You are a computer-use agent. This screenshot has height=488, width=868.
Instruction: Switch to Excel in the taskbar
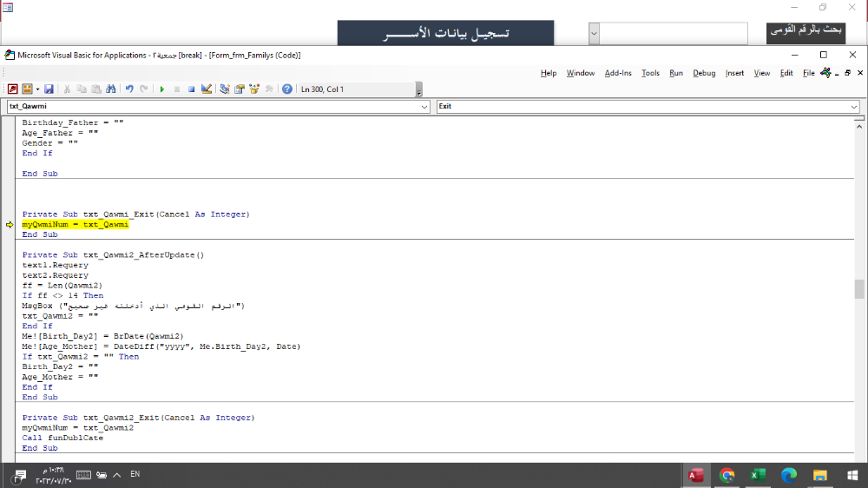(x=758, y=475)
